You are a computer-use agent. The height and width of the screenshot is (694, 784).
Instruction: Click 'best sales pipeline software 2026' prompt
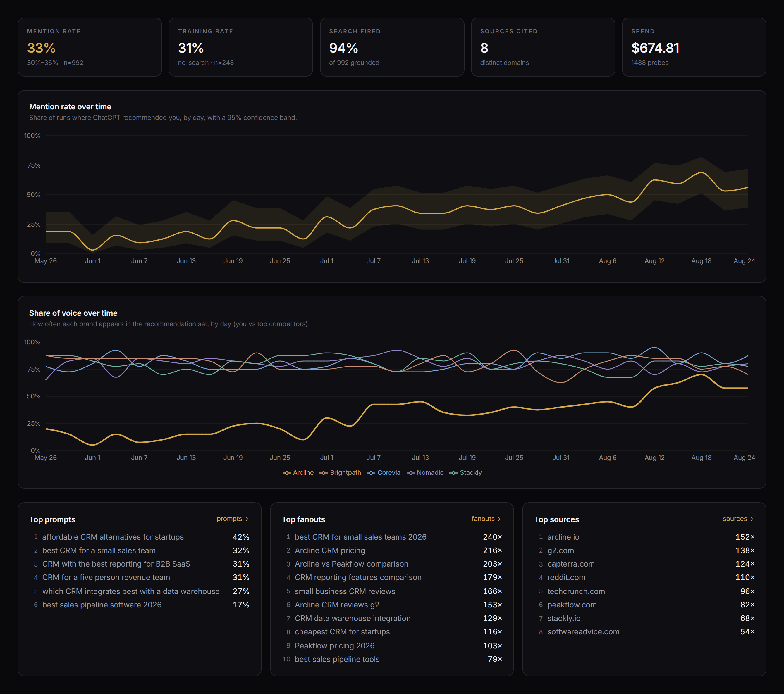click(x=102, y=605)
